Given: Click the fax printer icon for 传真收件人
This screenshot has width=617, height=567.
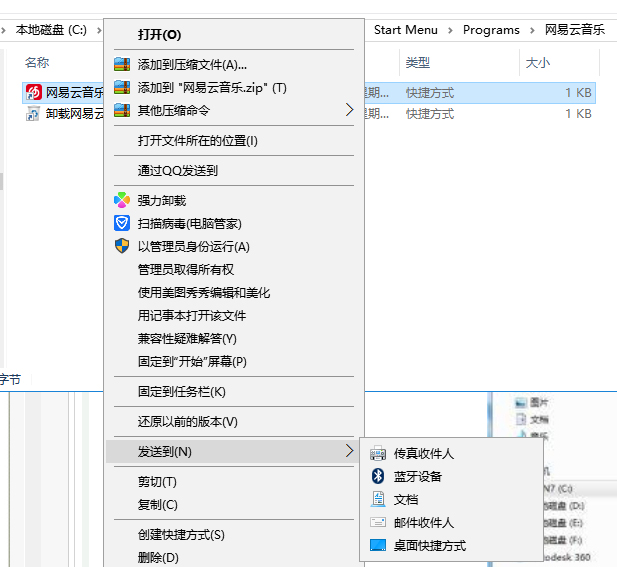Looking at the screenshot, I should [378, 453].
